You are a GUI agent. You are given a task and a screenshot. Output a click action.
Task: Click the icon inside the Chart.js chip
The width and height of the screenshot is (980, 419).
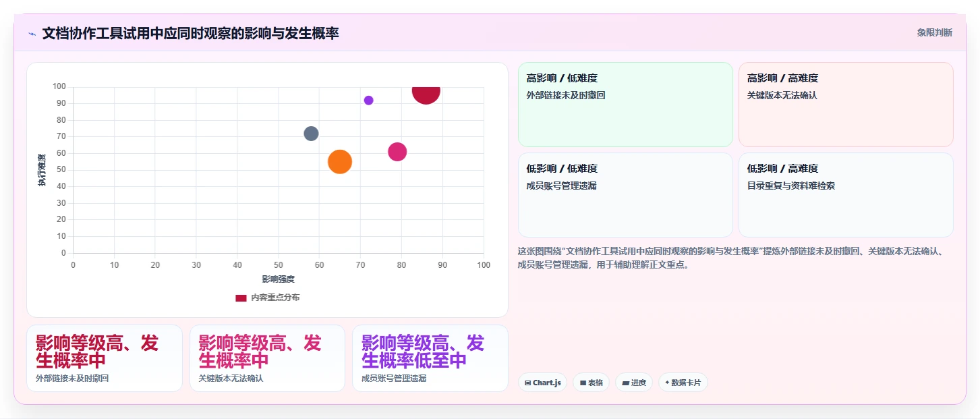click(x=527, y=383)
